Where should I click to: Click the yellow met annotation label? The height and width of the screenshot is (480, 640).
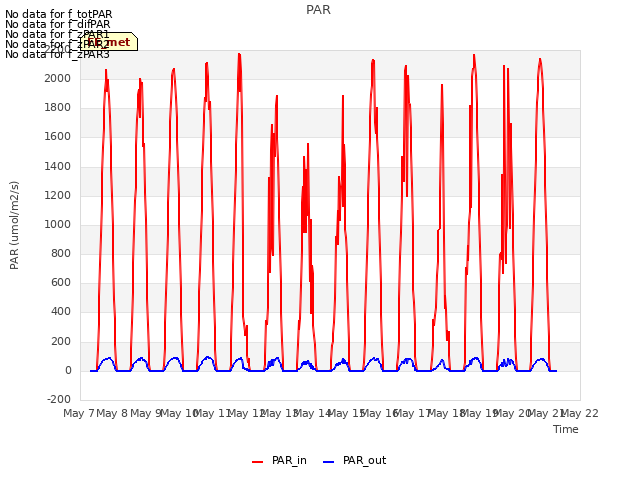tap(109, 42)
